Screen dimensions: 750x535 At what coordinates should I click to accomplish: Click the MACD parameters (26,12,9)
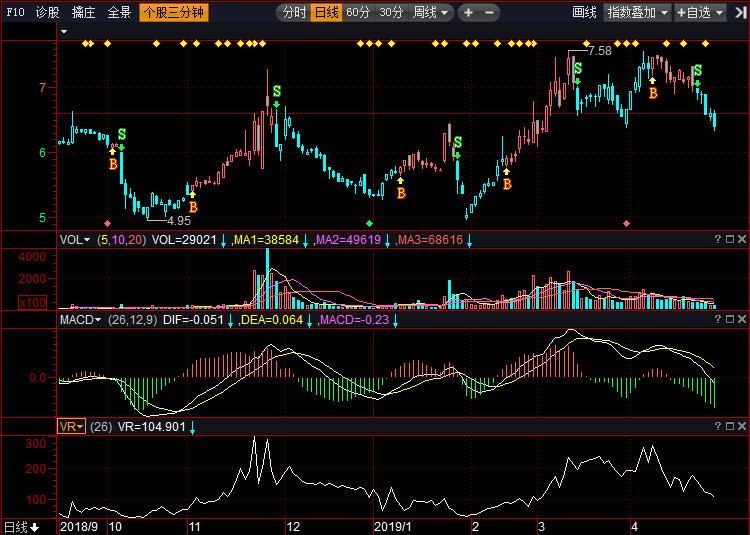coord(132,320)
